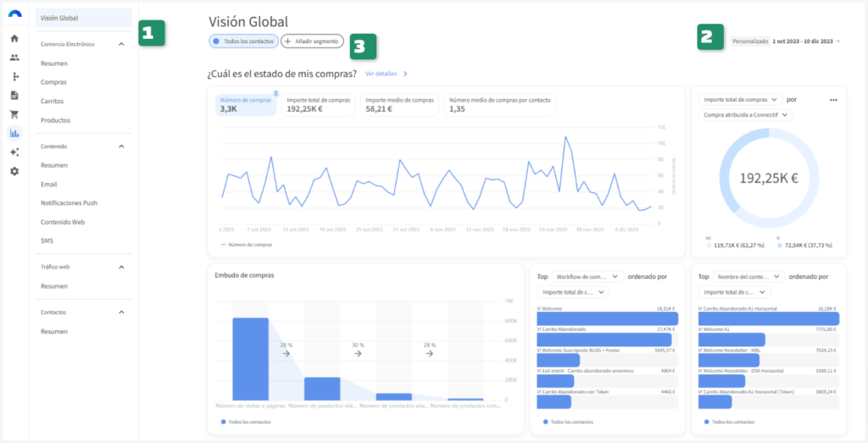This screenshot has width=868, height=443.
Task: Open sort dropdown under Workflow Top list
Action: click(574, 292)
